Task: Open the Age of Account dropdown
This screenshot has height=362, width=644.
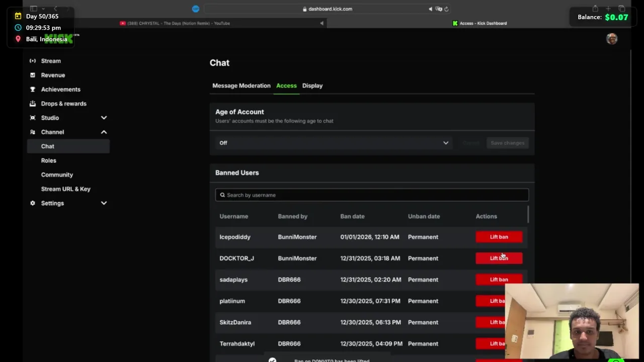Action: point(334,143)
